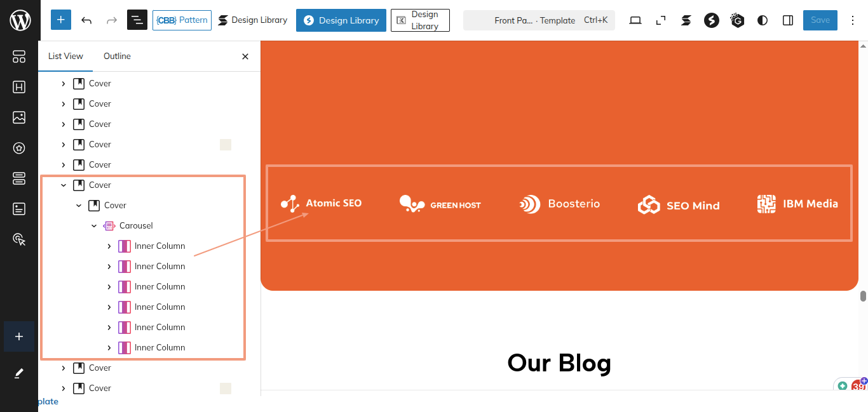The height and width of the screenshot is (412, 868).
Task: Toggle the Settings sidebar panel icon
Action: [788, 20]
